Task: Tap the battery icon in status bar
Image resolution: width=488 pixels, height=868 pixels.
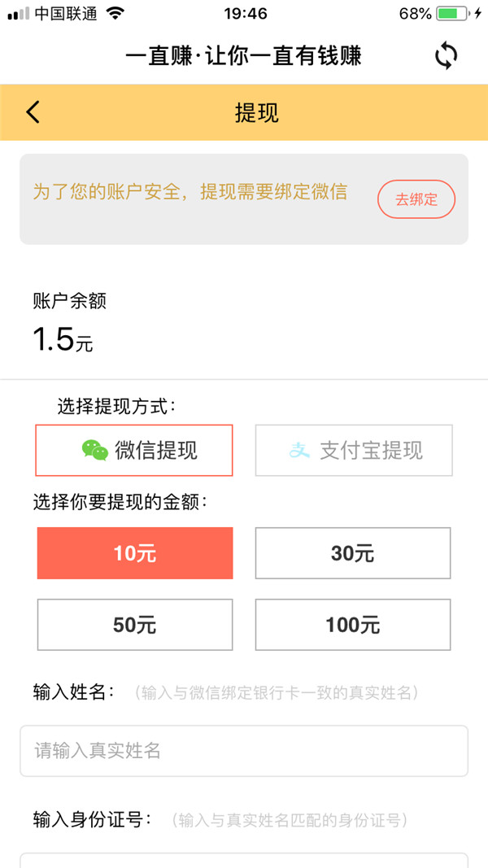Action: [453, 14]
